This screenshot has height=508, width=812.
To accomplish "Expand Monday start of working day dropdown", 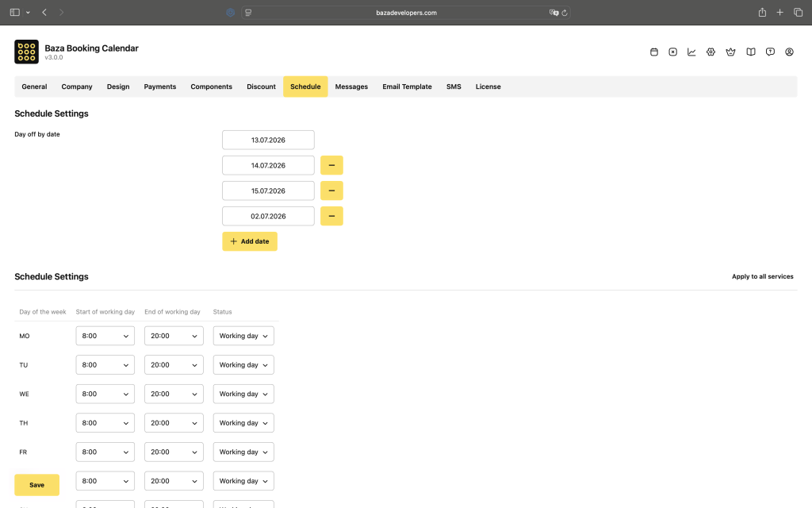I will (105, 336).
